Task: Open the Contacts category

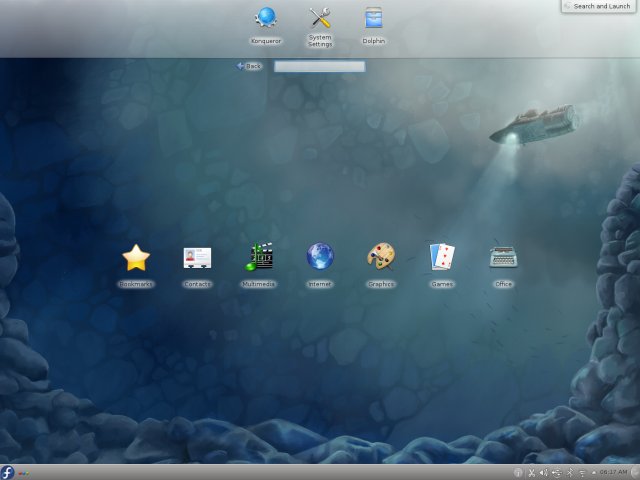Action: pos(197,258)
